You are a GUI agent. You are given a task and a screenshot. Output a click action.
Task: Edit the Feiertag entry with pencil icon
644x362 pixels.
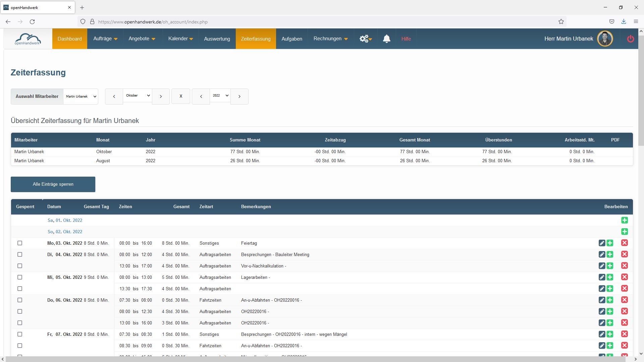[602, 243]
